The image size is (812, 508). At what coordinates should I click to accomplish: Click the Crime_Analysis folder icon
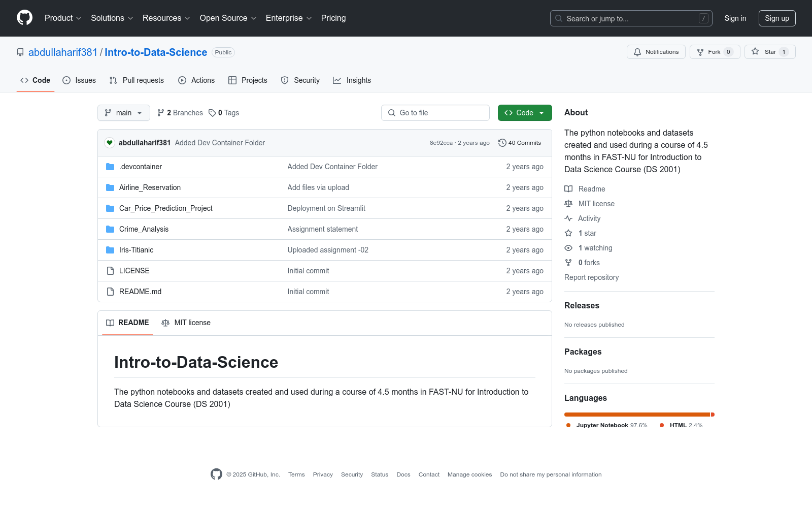[x=110, y=229]
